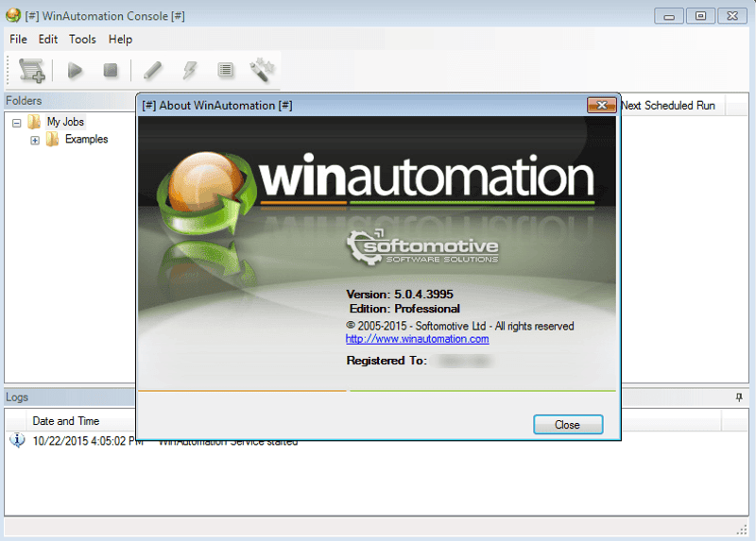
Task: Open job editor with pencil icon
Action: point(153,70)
